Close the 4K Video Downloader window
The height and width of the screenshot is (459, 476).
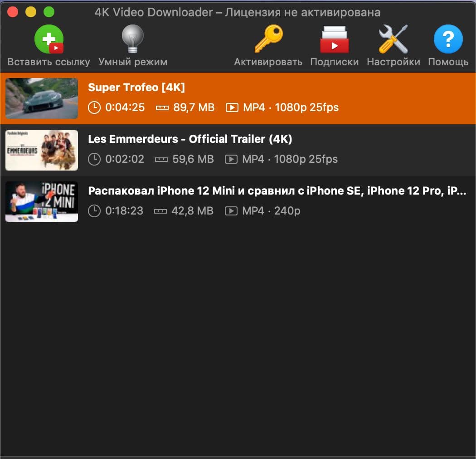(x=13, y=12)
